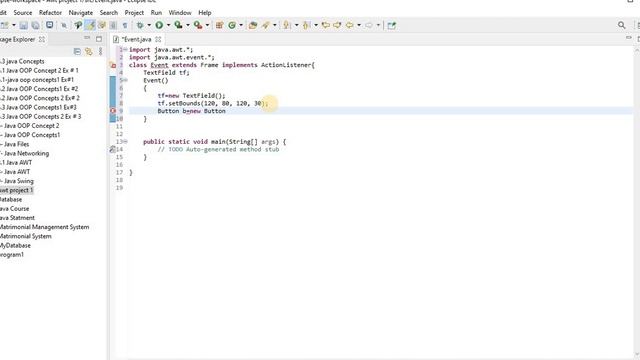Screen dimensions: 640x360
Task: Click the Coverage run icon
Action: pyautogui.click(x=178, y=25)
